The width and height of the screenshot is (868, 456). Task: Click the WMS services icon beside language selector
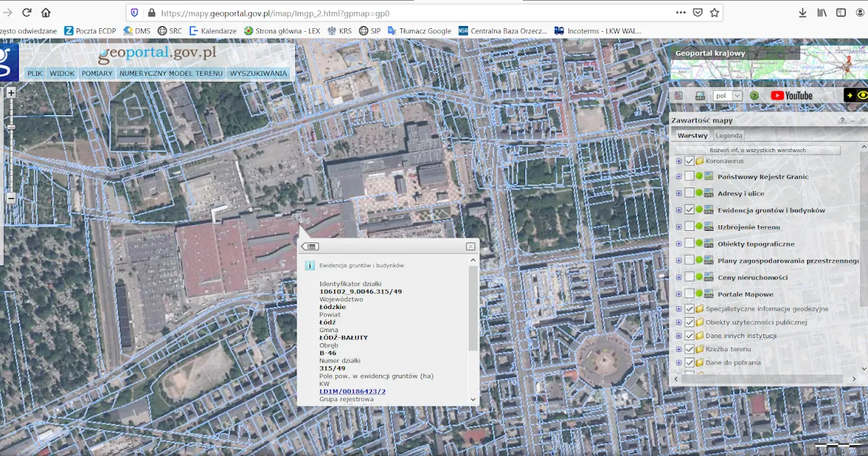pos(699,96)
